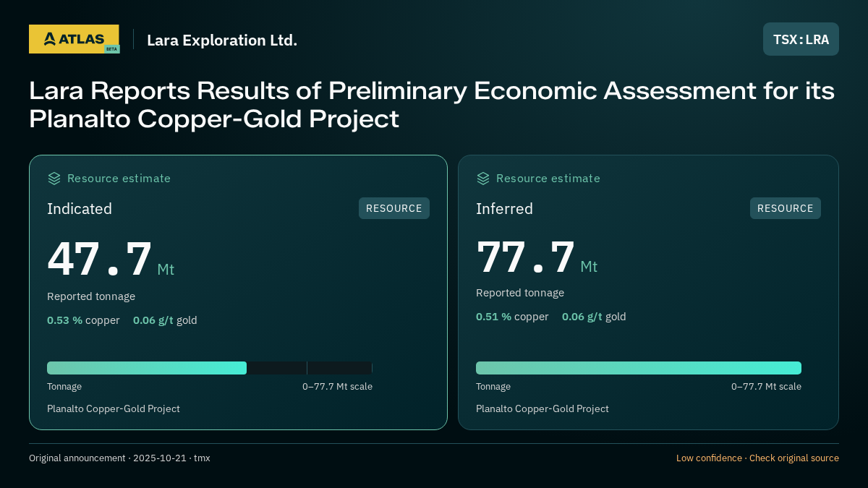Click the 0.06 g/t gold on the Inferred card
Screen dimensions: 868x488
click(594, 317)
